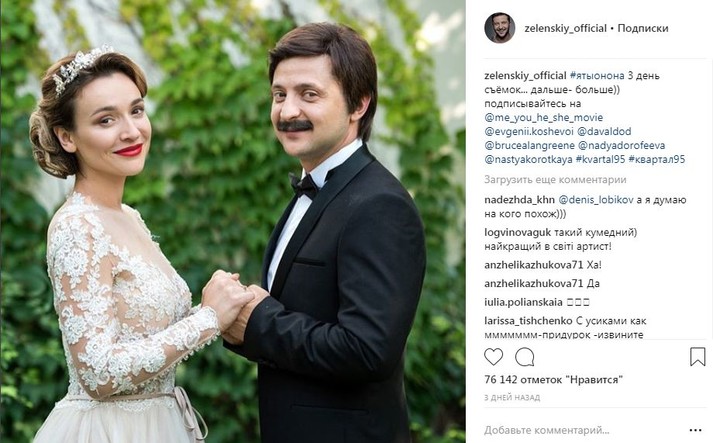Visit @nadyadorofeeva profile mention
This screenshot has width=713, height=443.
click(x=622, y=146)
